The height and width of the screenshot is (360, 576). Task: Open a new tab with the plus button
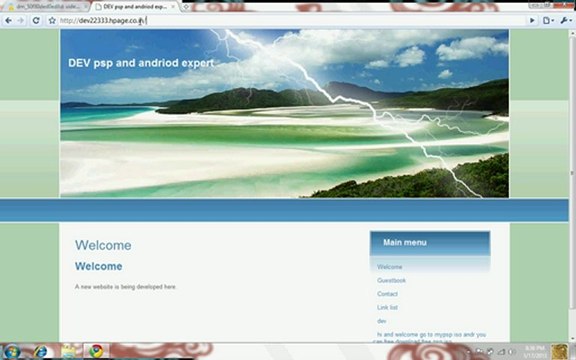pyautogui.click(x=186, y=7)
